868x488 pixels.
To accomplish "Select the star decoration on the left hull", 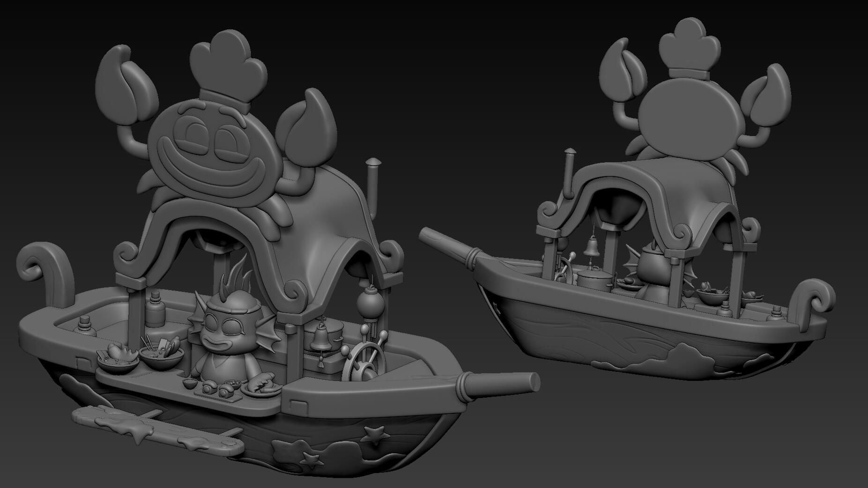I will pyautogui.click(x=373, y=434).
